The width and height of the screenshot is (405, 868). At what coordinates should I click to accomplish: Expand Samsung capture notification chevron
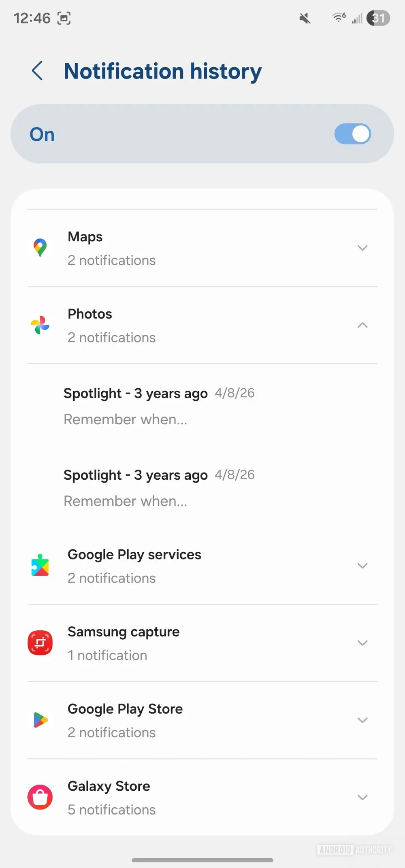coord(362,643)
